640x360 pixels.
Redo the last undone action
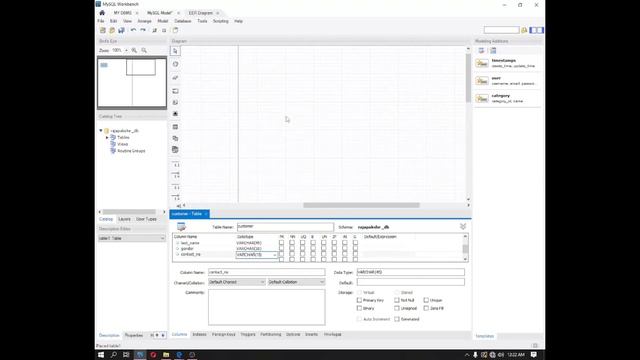(x=143, y=30)
